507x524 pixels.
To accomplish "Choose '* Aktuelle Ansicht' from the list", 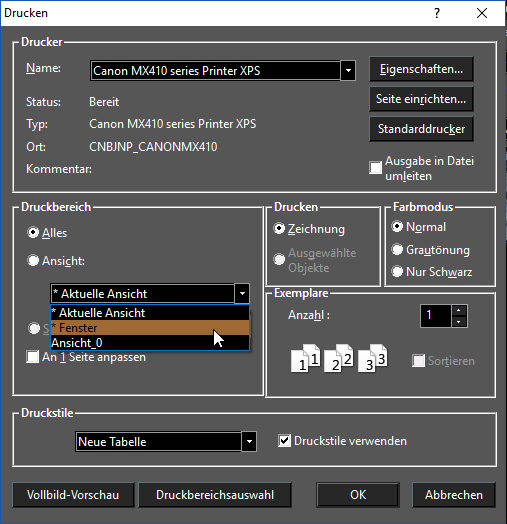I will (150, 313).
